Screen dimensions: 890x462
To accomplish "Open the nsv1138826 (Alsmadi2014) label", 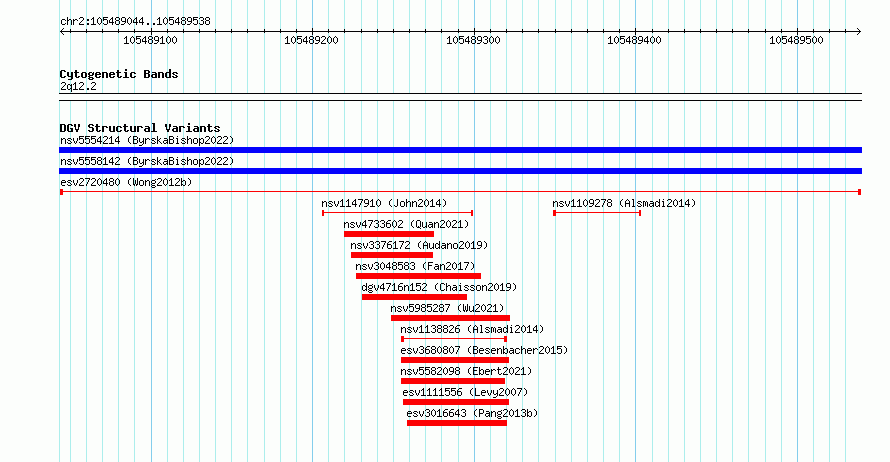I will click(x=472, y=329).
